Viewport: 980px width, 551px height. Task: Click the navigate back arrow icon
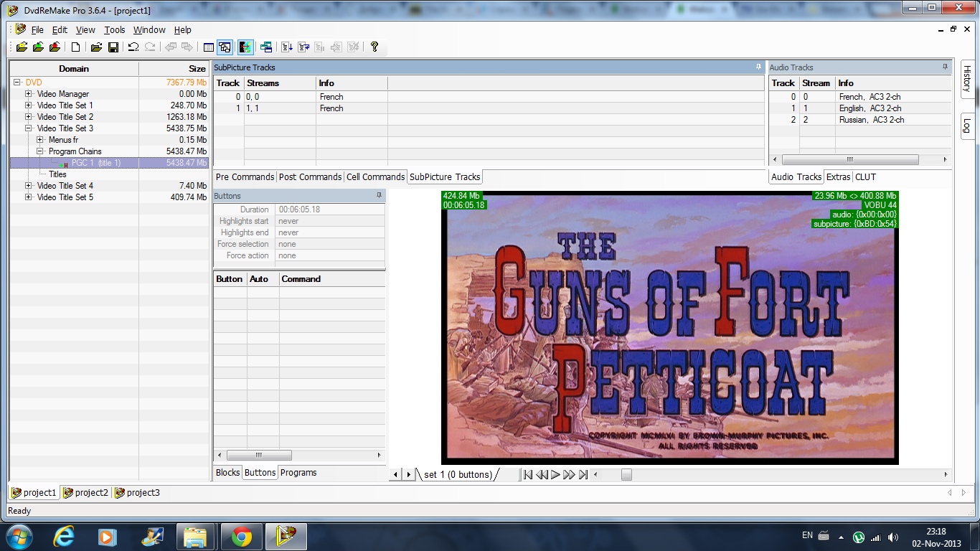click(x=171, y=47)
